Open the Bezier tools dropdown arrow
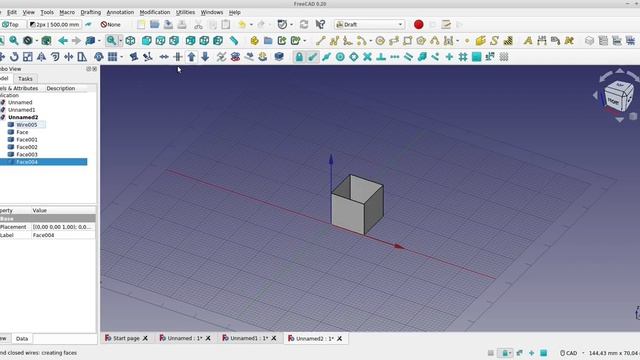Viewport: 640px width, 360px height. pyautogui.click(x=457, y=41)
